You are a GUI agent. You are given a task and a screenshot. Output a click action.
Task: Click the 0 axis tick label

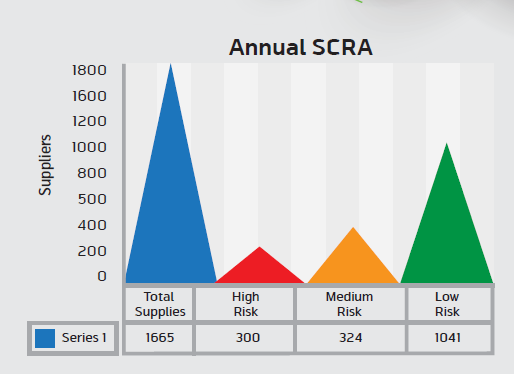(x=102, y=276)
